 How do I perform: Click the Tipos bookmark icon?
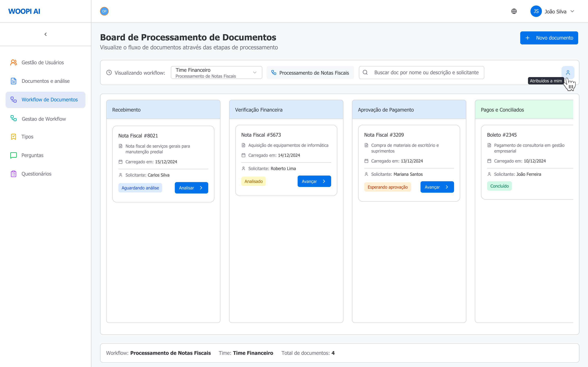(x=13, y=137)
